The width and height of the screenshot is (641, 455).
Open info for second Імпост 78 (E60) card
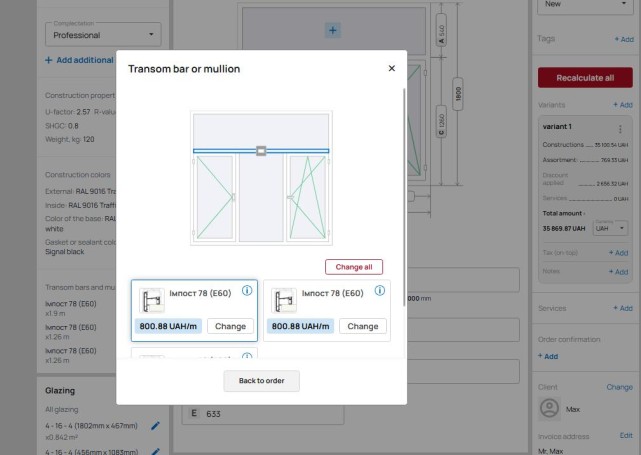click(x=380, y=291)
